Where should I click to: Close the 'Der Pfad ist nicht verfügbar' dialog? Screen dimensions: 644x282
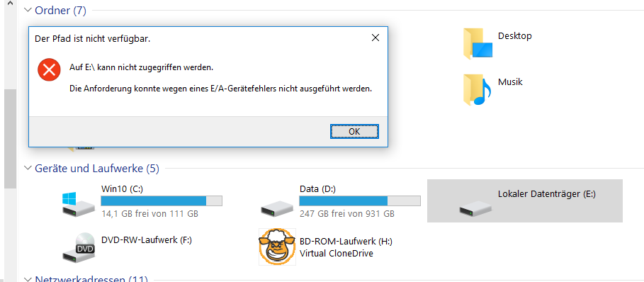[375, 38]
